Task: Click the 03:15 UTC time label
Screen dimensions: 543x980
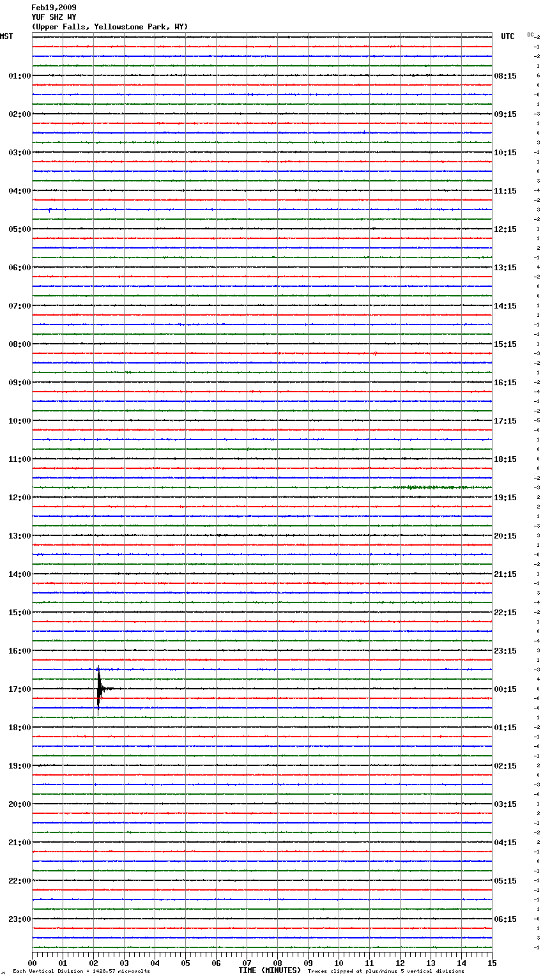Action: [505, 804]
